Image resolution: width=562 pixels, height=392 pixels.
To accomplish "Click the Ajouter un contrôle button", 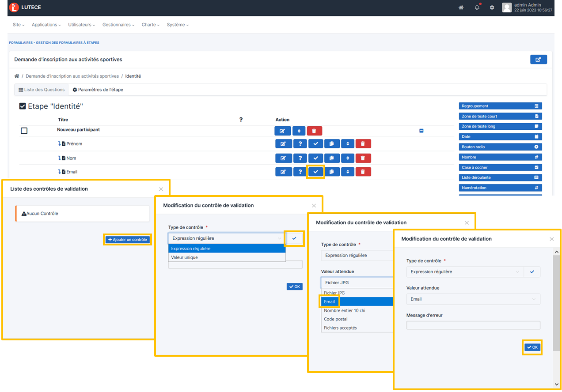I will click(127, 239).
